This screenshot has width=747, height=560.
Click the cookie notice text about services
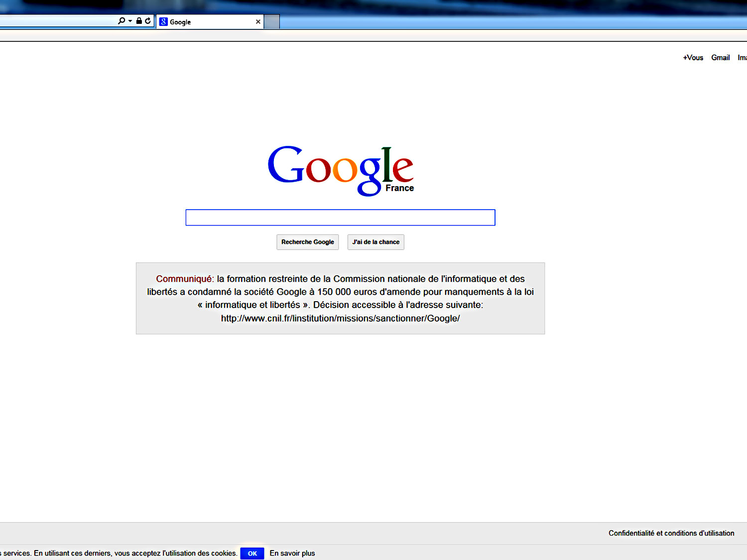pos(119,553)
